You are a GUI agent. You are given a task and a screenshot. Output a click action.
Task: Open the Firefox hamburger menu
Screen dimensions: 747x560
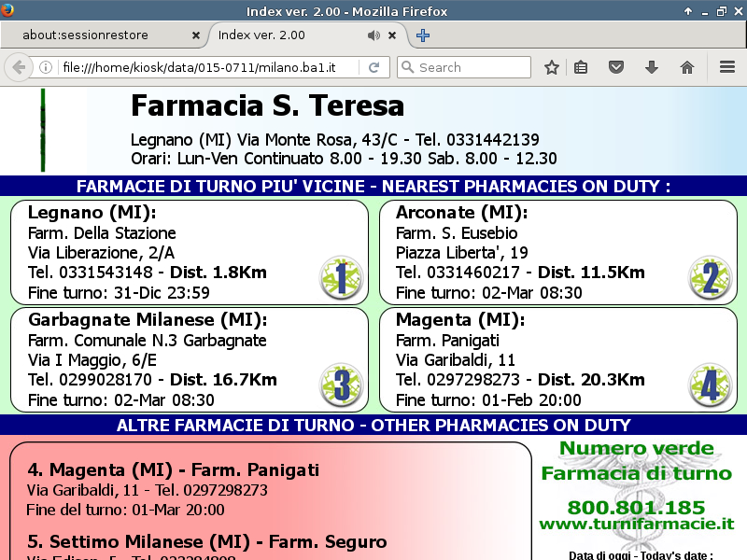pyautogui.click(x=727, y=67)
